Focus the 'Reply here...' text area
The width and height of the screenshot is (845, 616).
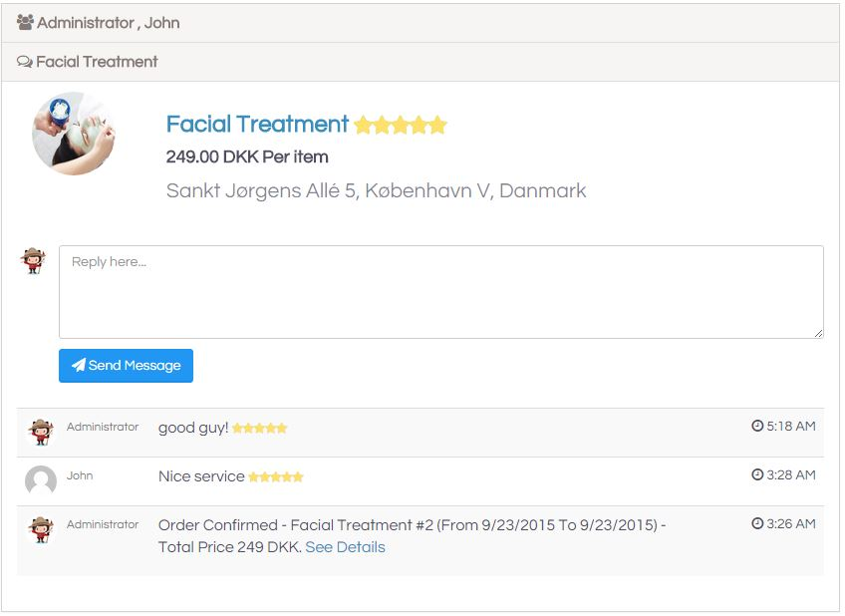coord(440,292)
